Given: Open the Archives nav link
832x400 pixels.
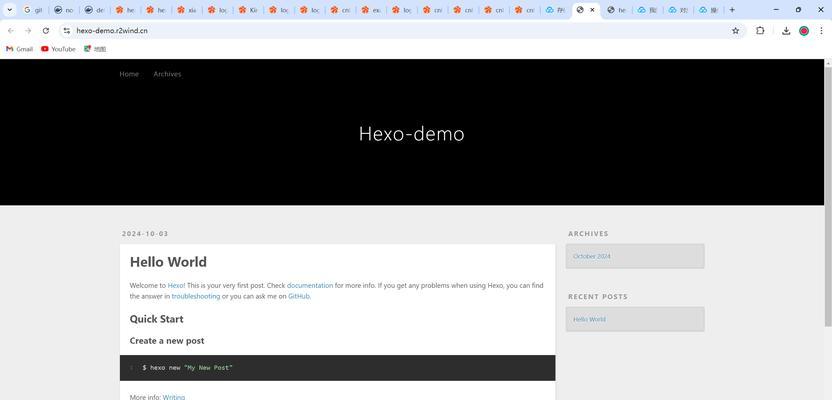Looking at the screenshot, I should coord(167,74).
